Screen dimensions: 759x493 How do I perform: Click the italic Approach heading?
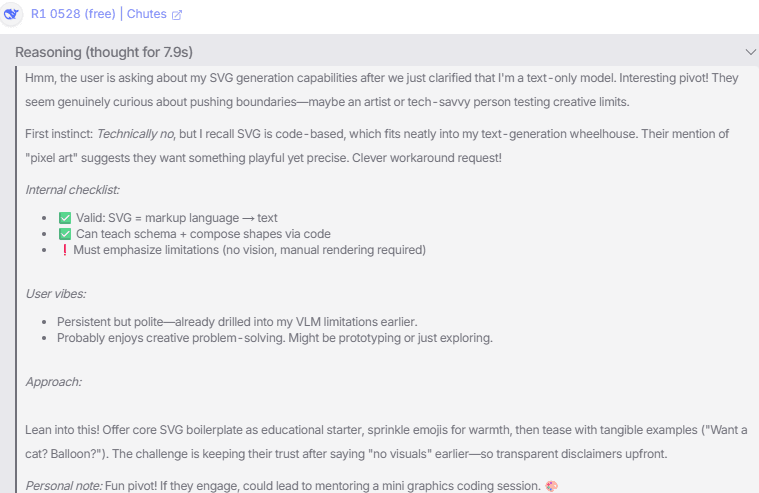tap(53, 382)
